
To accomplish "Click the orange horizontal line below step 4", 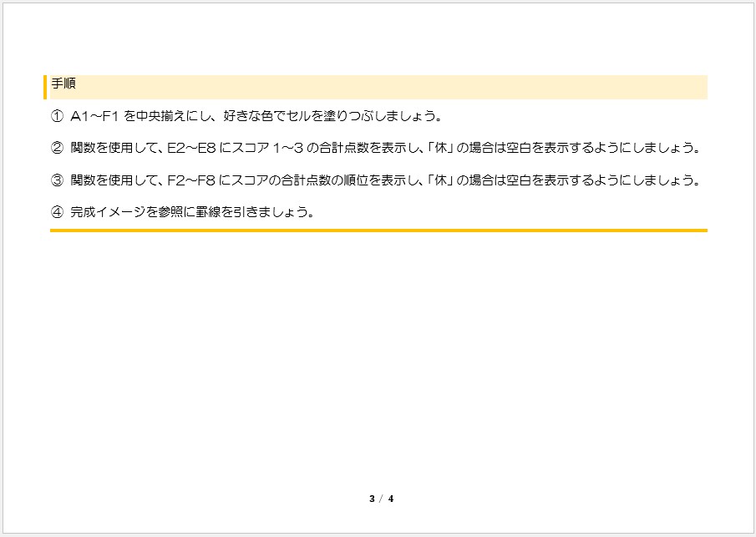I will pyautogui.click(x=378, y=230).
